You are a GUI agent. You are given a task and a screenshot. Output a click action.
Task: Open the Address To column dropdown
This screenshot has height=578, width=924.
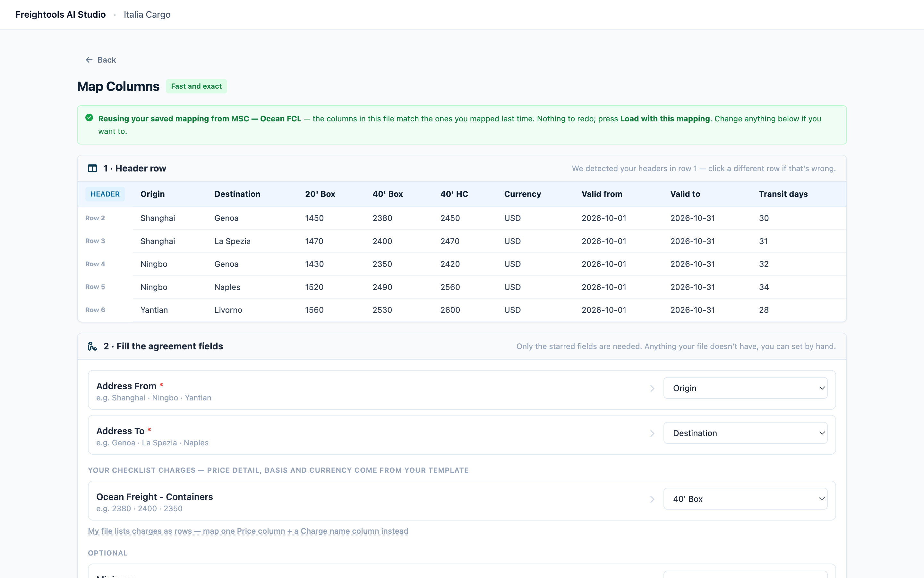coord(745,433)
